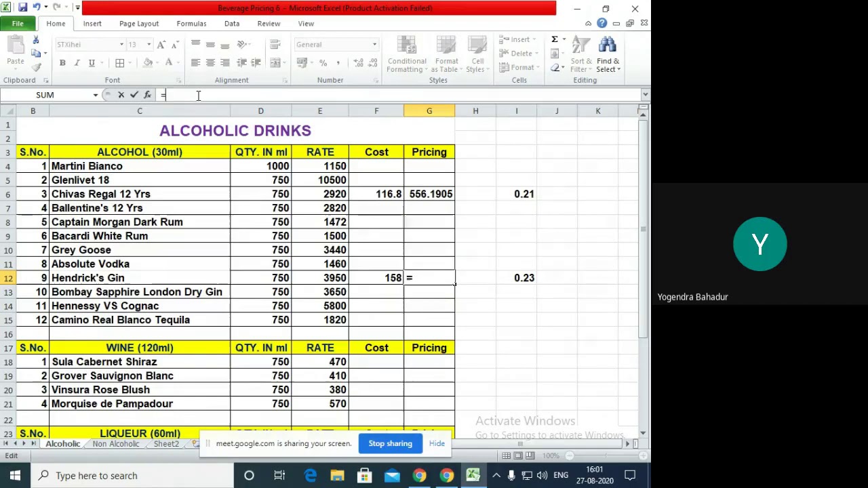Image resolution: width=868 pixels, height=488 pixels.
Task: Switch to the Data tab
Action: [x=232, y=24]
